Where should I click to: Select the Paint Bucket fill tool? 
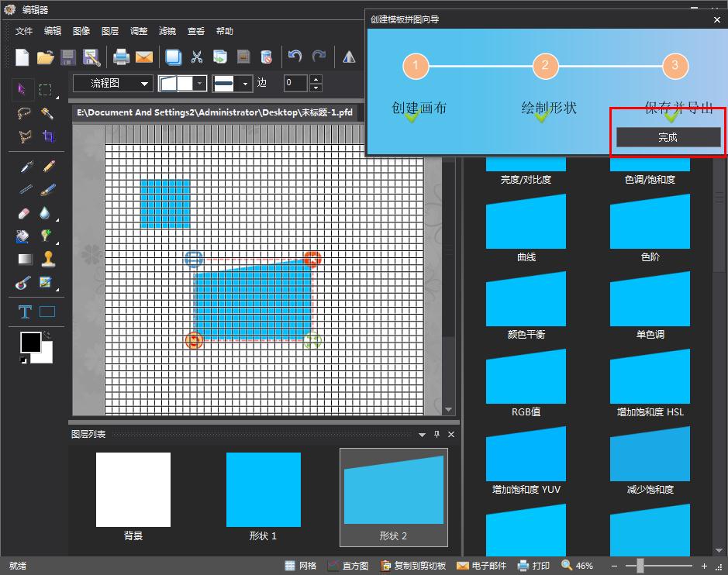(24, 236)
